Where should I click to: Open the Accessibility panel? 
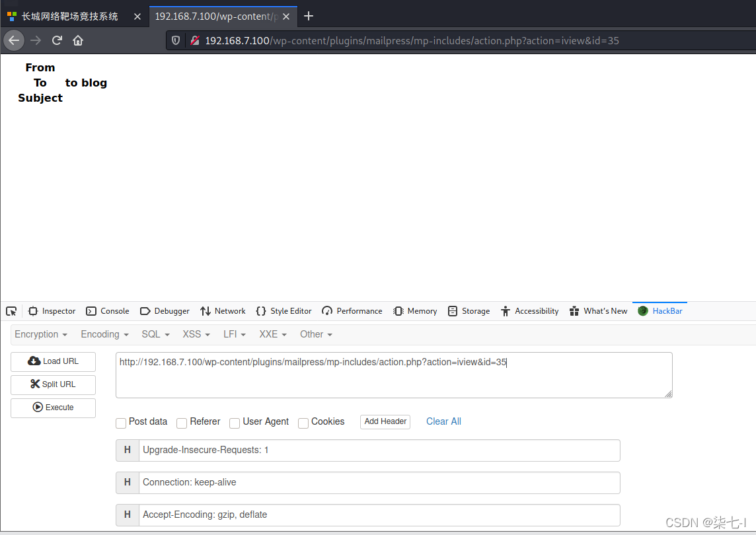(530, 311)
